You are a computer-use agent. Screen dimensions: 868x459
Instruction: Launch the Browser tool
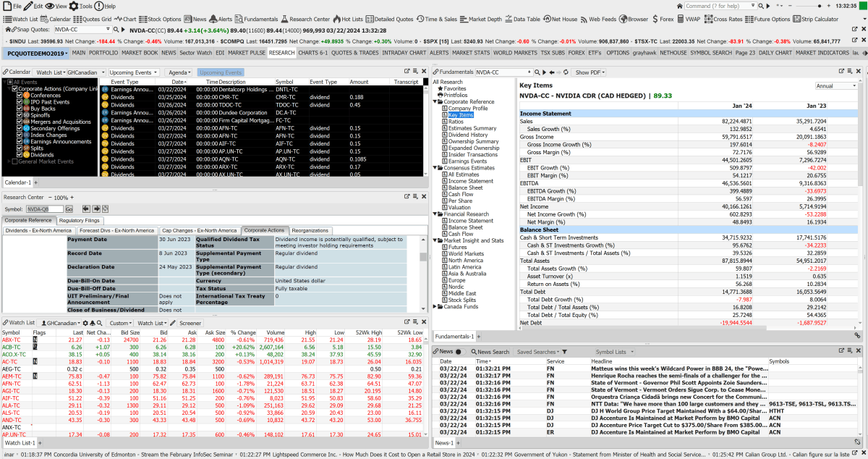pos(634,19)
